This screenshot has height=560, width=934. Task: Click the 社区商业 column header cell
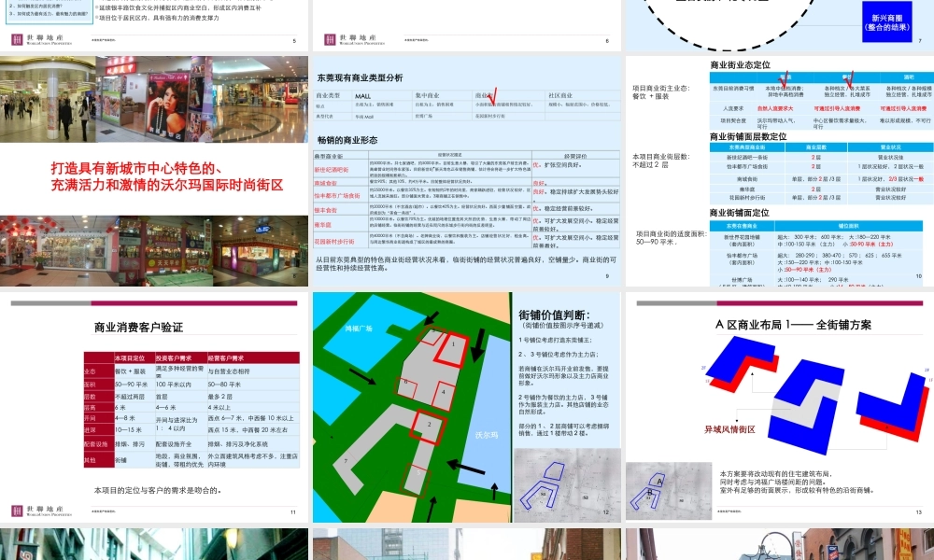[583, 96]
